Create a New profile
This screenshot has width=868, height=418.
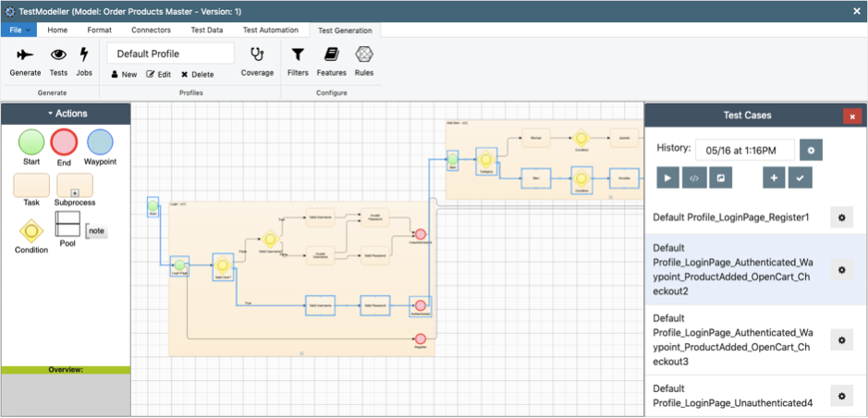(x=124, y=74)
